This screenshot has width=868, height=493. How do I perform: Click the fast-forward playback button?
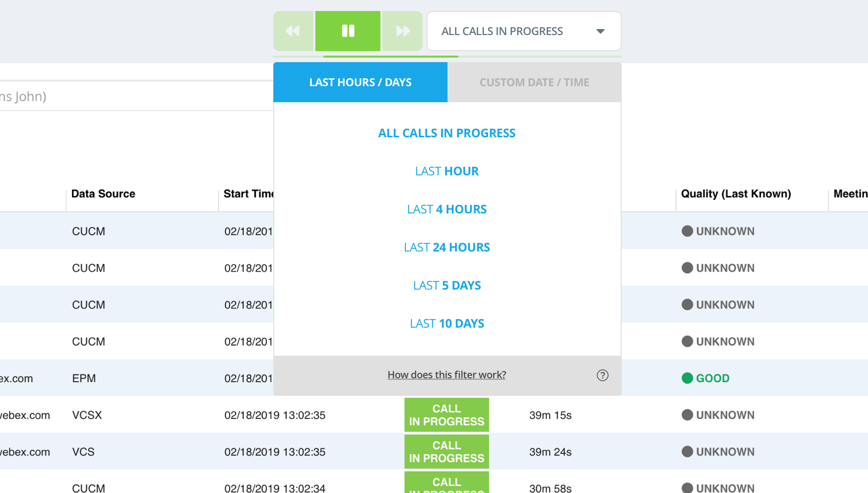pyautogui.click(x=402, y=31)
